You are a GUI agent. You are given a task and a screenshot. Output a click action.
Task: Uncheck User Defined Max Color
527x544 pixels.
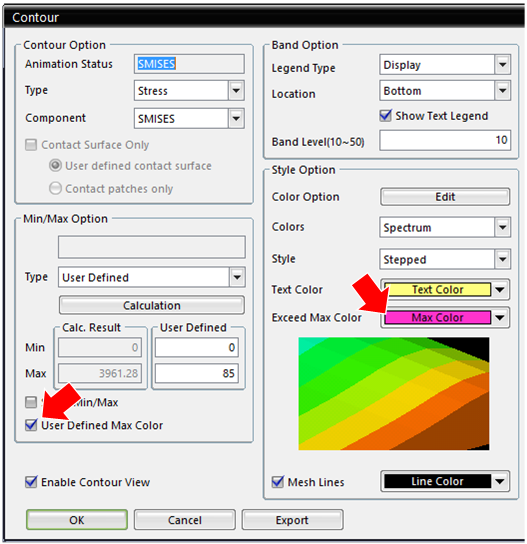click(x=31, y=425)
